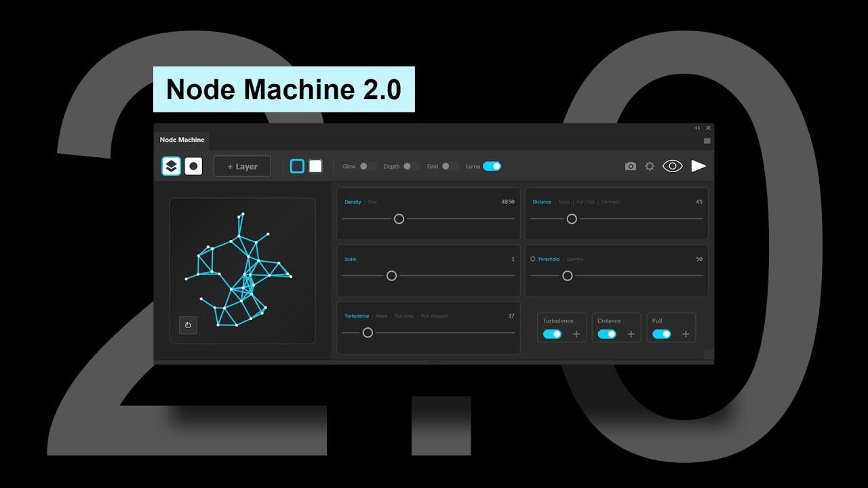Click the Density value 4850
The image size is (868, 488).
point(508,202)
